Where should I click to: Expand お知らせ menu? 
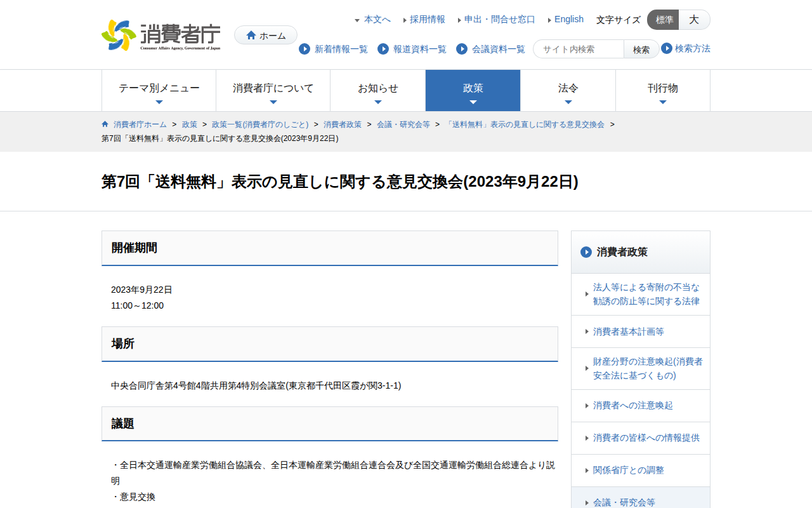click(x=378, y=91)
